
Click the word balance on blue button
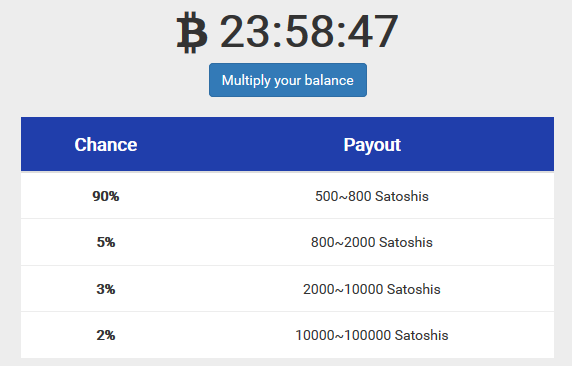click(329, 80)
